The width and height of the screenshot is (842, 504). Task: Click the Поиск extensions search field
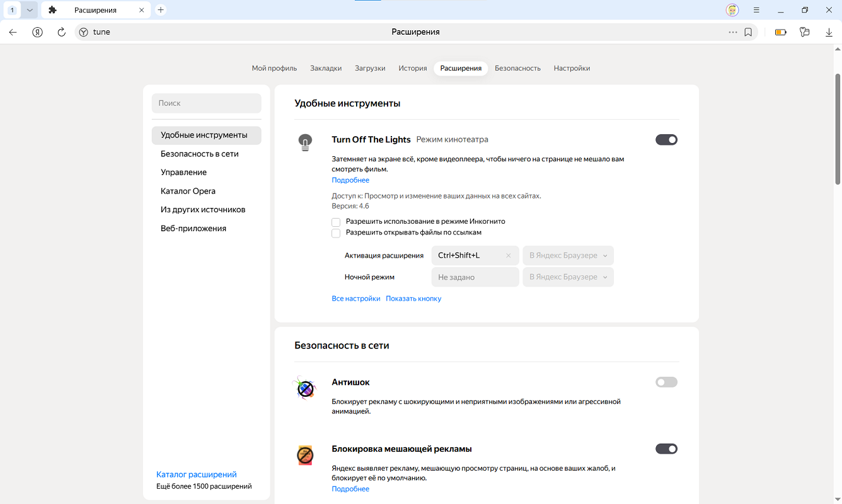click(206, 103)
